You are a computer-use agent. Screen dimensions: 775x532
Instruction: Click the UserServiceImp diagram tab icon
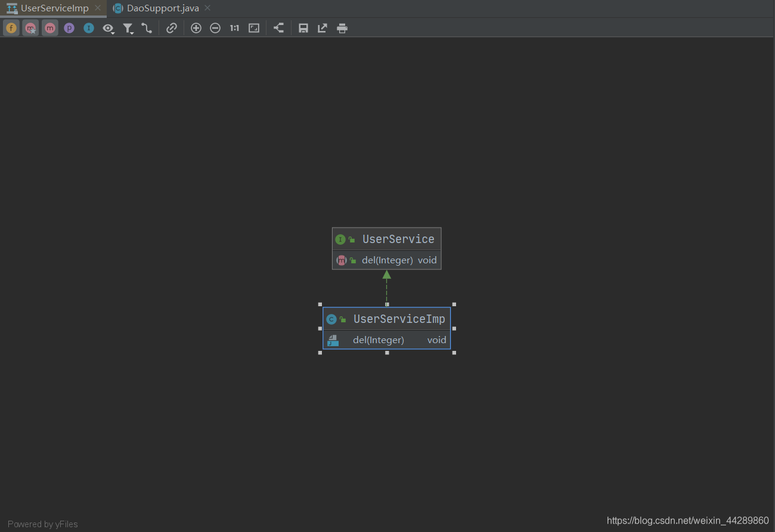point(12,8)
